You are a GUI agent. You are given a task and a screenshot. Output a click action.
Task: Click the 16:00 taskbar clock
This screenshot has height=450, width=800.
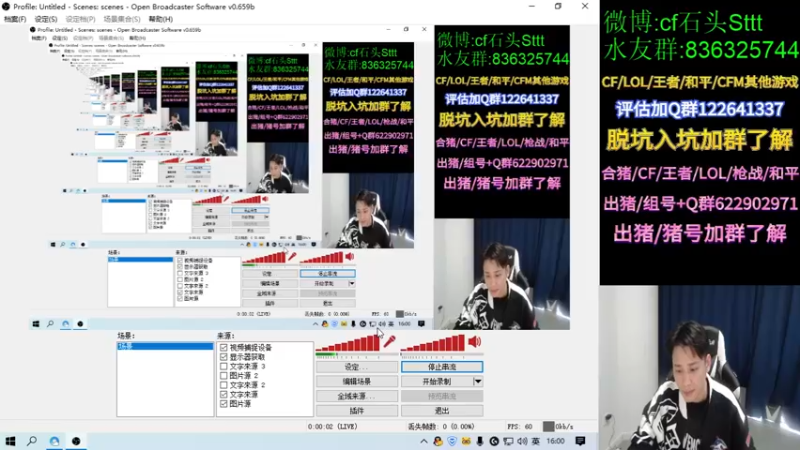click(x=555, y=441)
